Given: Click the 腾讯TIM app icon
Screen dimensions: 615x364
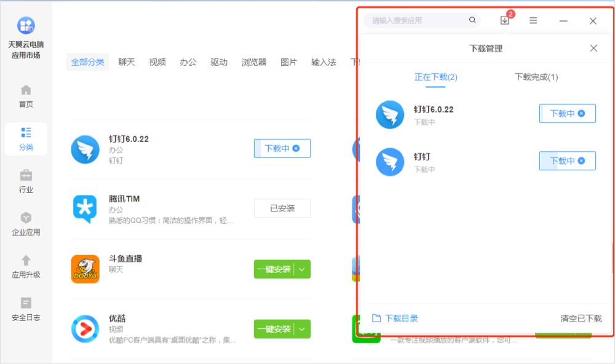Looking at the screenshot, I should (x=85, y=208).
